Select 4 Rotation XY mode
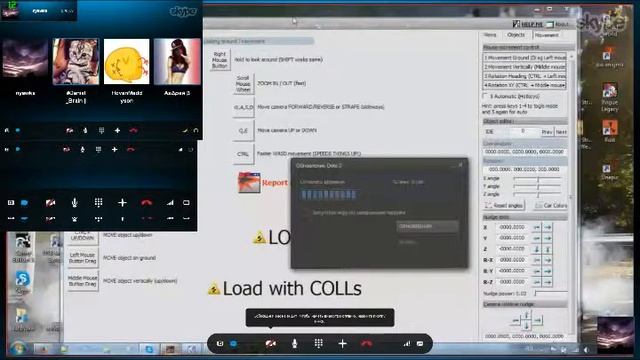 click(x=524, y=85)
